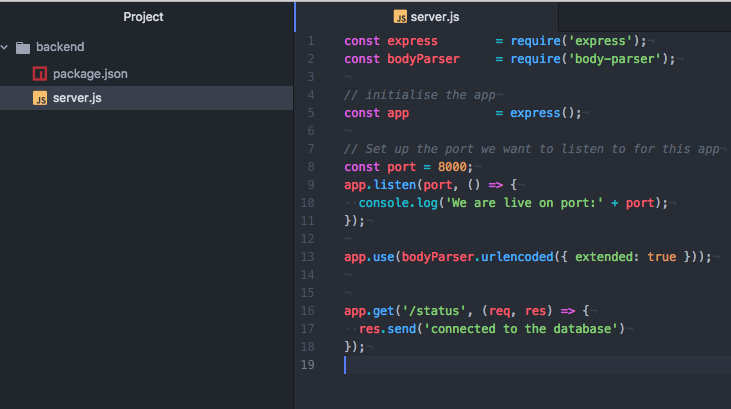
Task: Click 'connected to the database' string
Action: [521, 329]
